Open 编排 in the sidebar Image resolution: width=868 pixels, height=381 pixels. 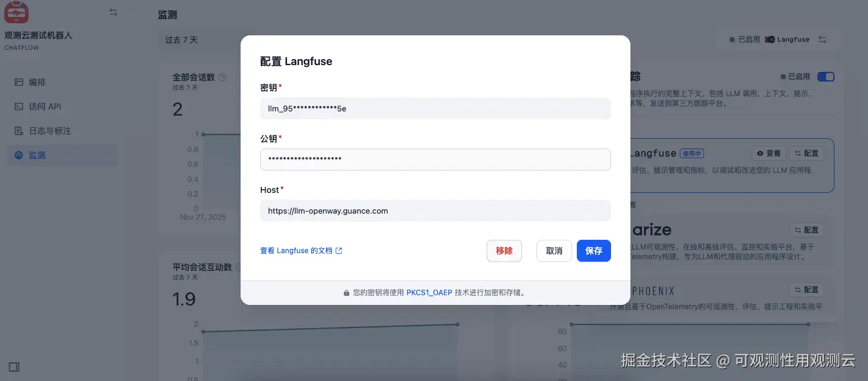click(x=62, y=82)
